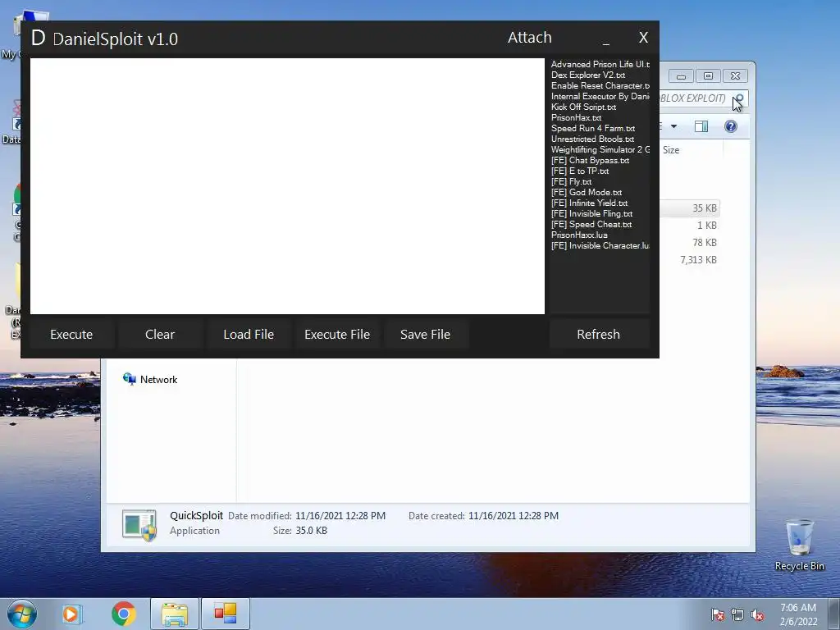Click the DanielSploit taskbar icon
The width and height of the screenshot is (840, 630).
click(226, 614)
